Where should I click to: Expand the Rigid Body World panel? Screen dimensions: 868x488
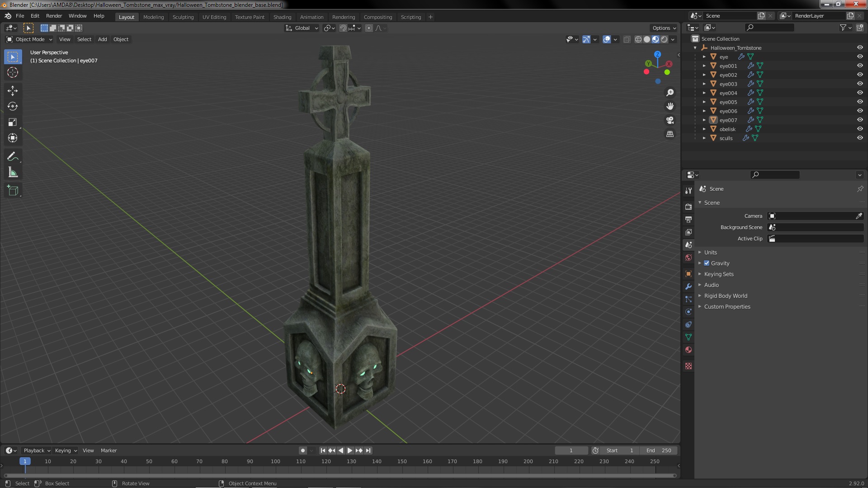coord(725,296)
